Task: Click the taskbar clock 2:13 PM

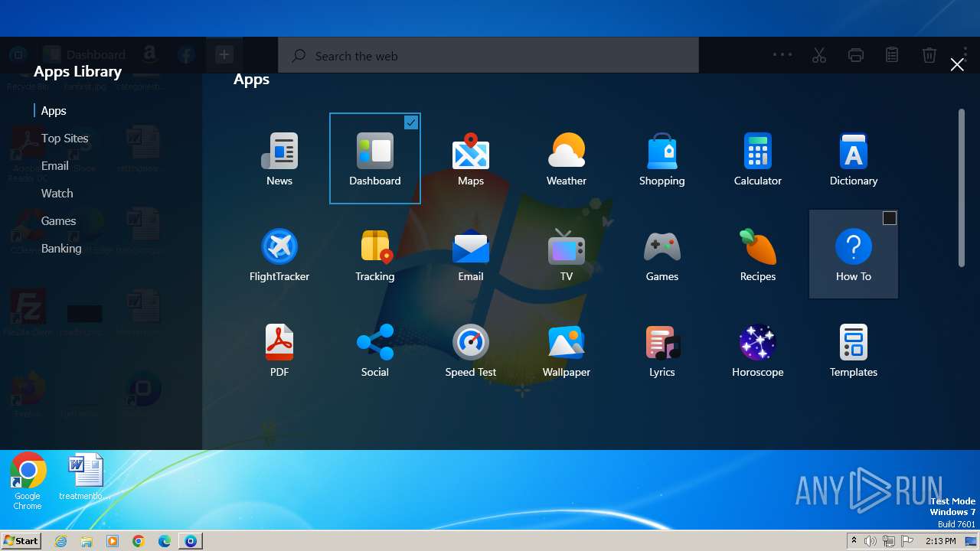Action: tap(940, 541)
